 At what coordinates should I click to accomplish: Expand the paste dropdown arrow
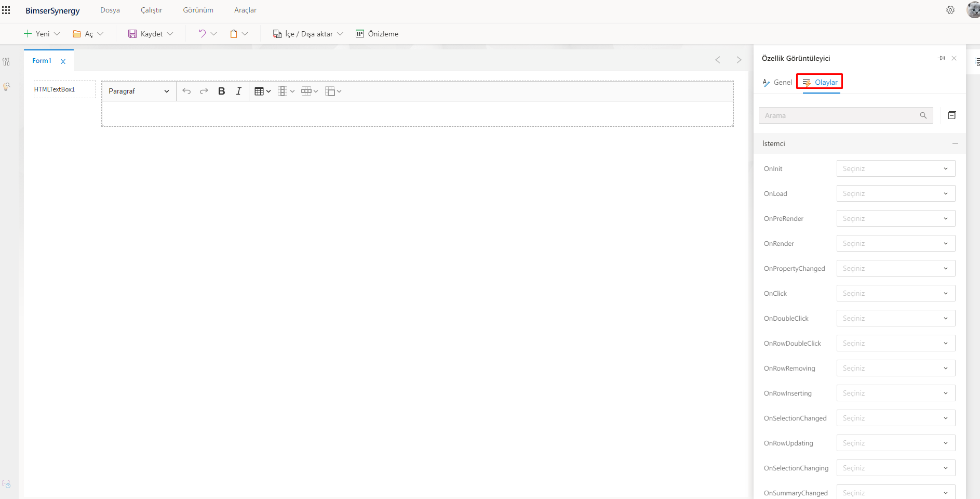pos(245,34)
